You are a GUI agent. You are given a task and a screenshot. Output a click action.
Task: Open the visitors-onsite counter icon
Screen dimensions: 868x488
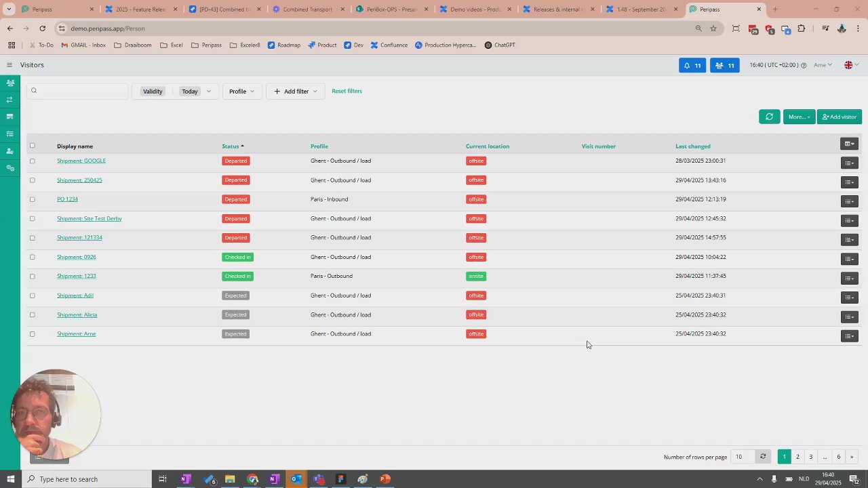(x=724, y=65)
